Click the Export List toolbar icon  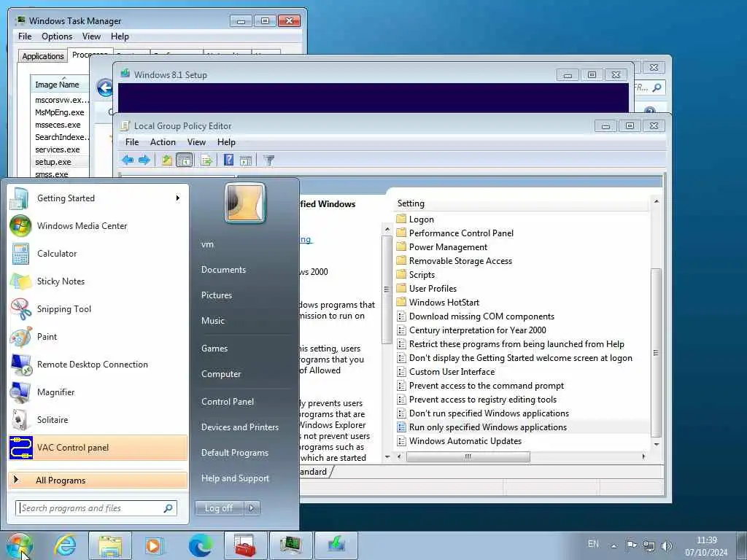tap(206, 160)
